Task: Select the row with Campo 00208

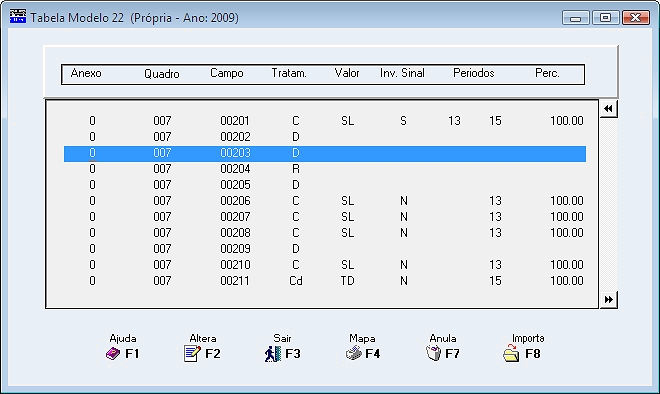Action: (x=325, y=233)
